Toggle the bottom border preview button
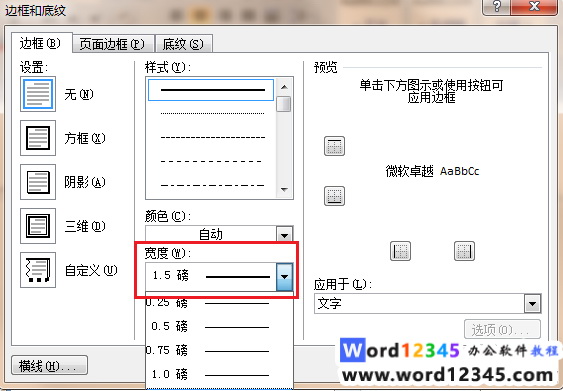 [x=334, y=196]
